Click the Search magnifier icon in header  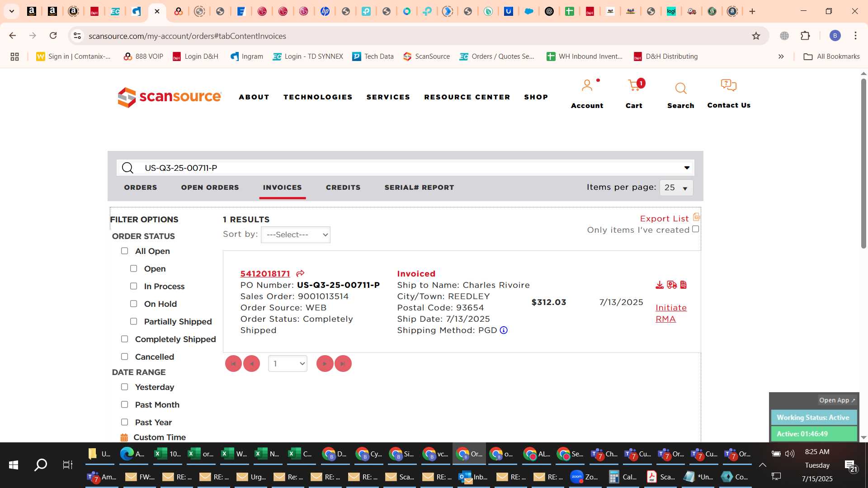[x=680, y=89]
